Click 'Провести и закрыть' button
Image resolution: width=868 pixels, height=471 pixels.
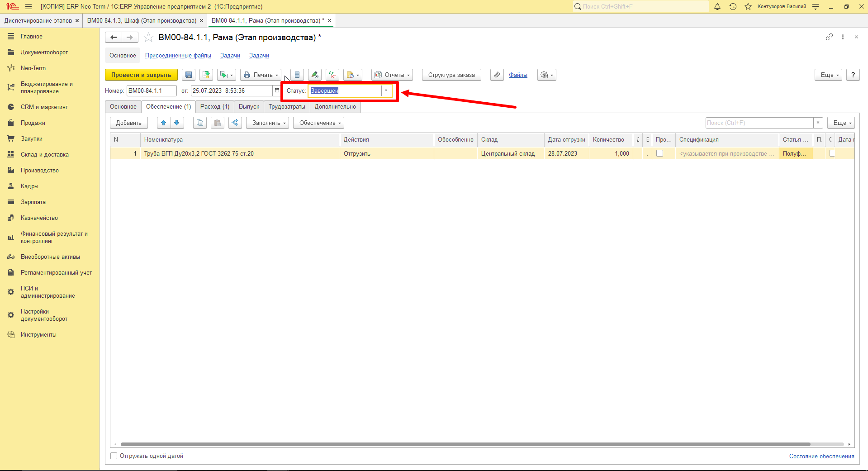tap(141, 75)
